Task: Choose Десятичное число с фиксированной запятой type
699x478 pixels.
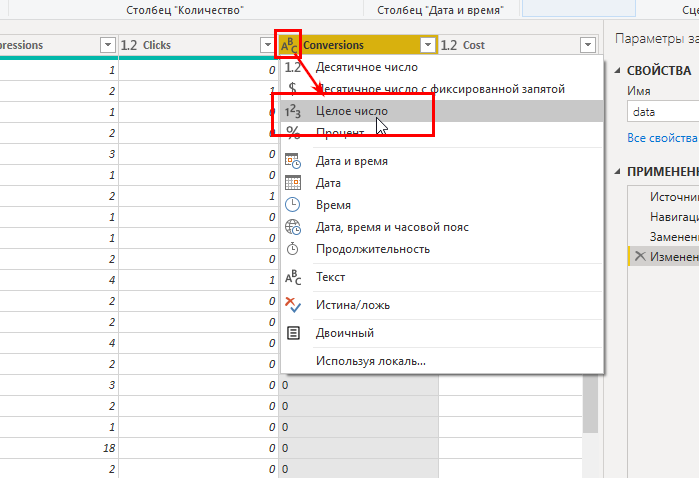Action: point(442,89)
